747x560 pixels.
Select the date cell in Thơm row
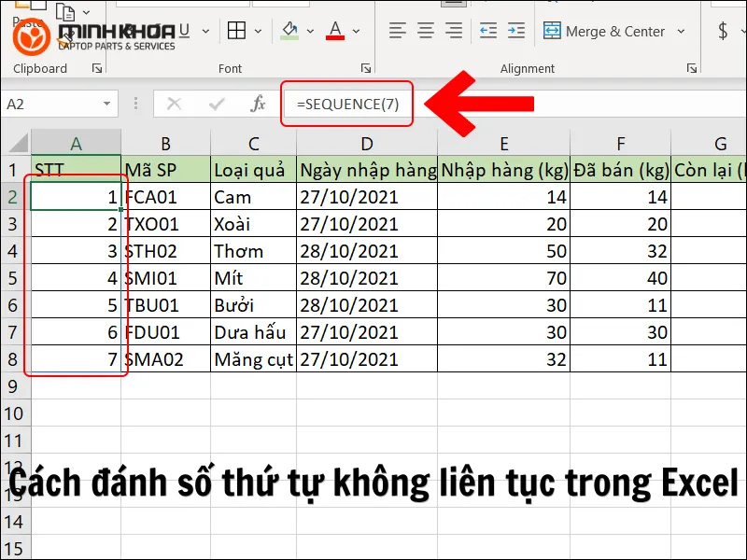pyautogui.click(x=367, y=251)
